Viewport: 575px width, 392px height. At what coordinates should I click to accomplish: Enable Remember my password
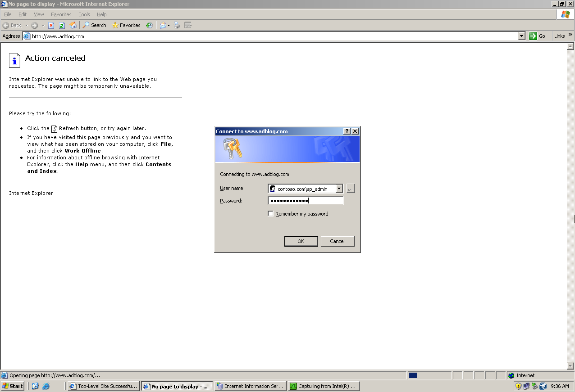(x=270, y=213)
